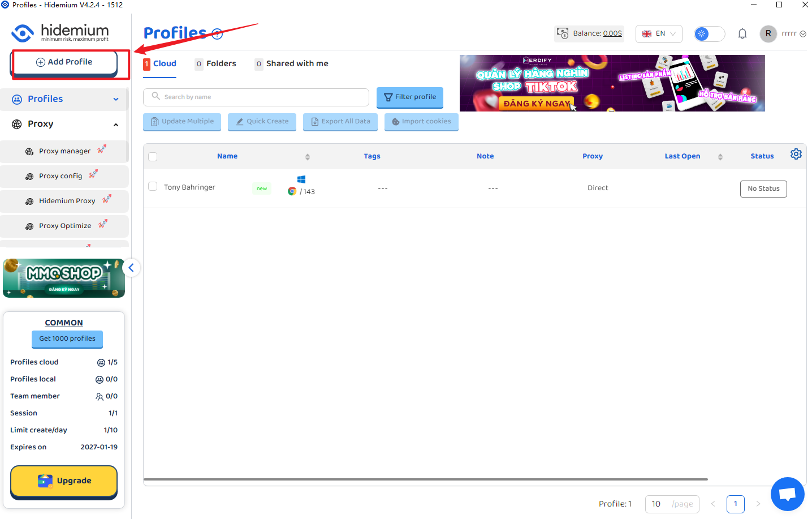Click the notification bell icon
The width and height of the screenshot is (812, 519).
[x=742, y=34]
